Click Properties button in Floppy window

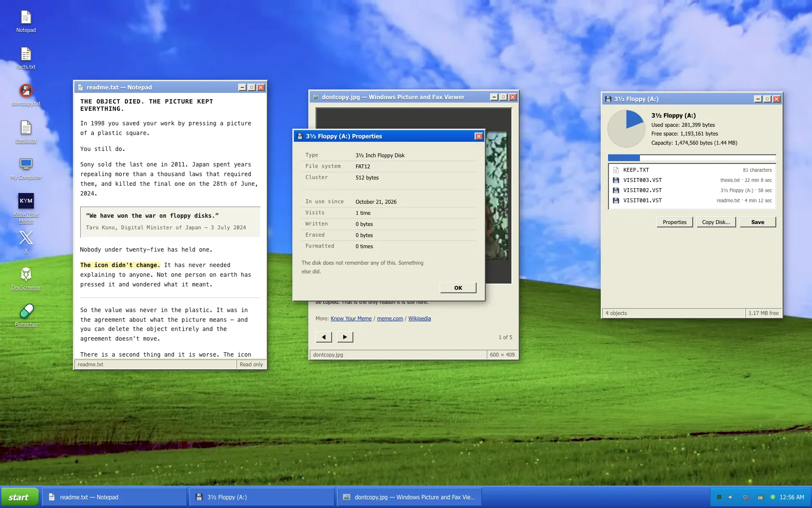tap(675, 222)
